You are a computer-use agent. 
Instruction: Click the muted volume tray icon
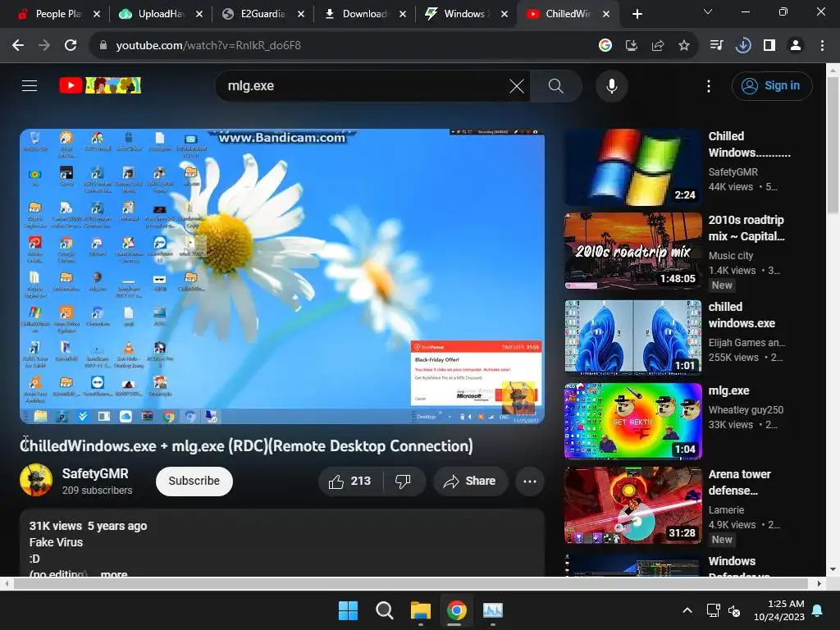click(x=734, y=610)
